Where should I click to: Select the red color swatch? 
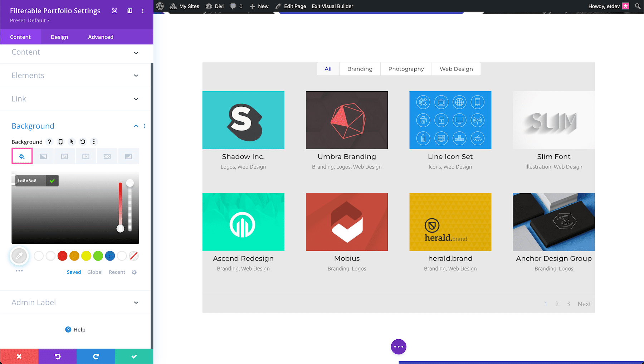coord(62,256)
